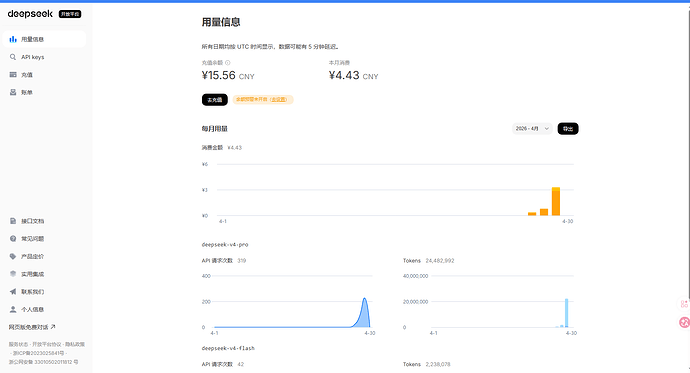Click the person icon beside 个人信息

point(13,309)
